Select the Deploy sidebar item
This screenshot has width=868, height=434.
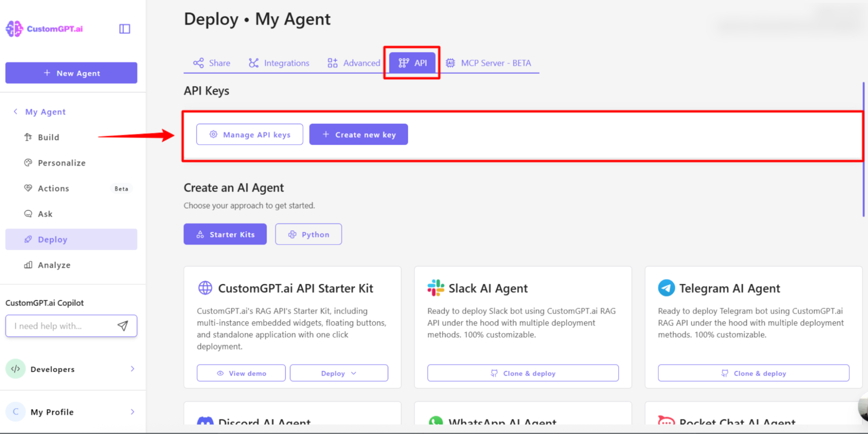[71, 239]
